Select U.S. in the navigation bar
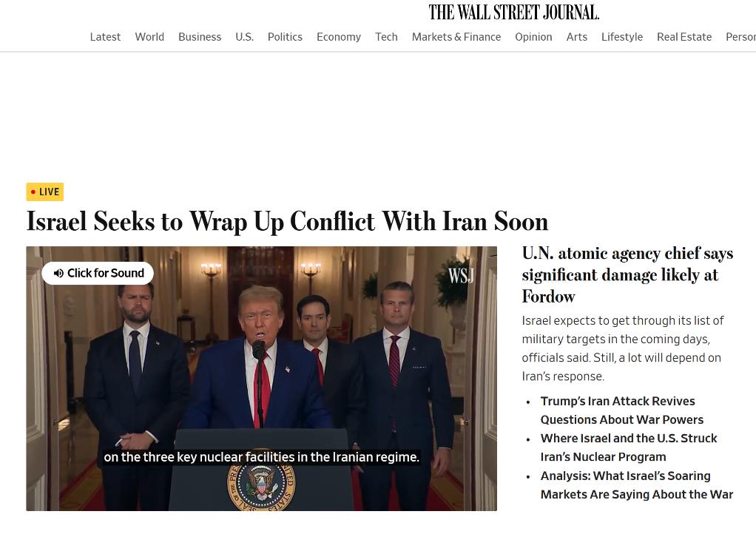The width and height of the screenshot is (756, 534). tap(244, 37)
